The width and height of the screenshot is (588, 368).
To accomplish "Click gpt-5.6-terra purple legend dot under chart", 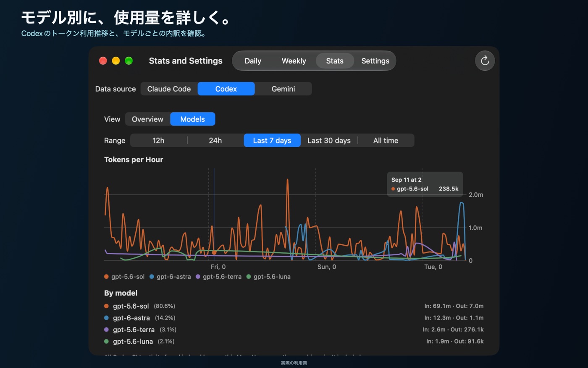I will click(198, 277).
